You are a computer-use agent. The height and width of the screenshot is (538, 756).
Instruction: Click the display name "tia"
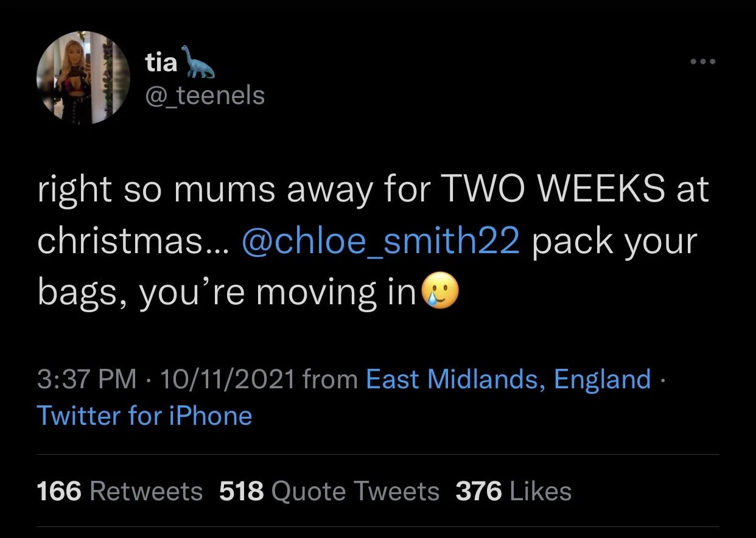pyautogui.click(x=161, y=62)
